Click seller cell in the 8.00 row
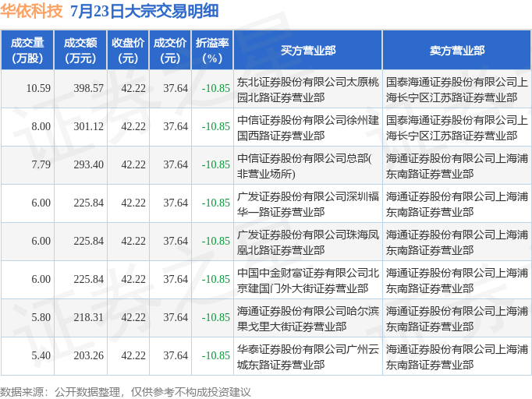Viewport: 532px width, 399px height. tap(456, 128)
